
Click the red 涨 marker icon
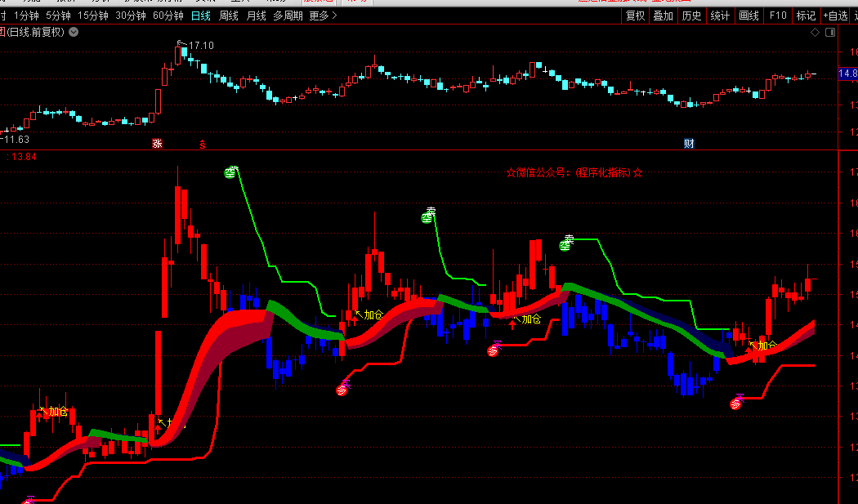click(157, 144)
